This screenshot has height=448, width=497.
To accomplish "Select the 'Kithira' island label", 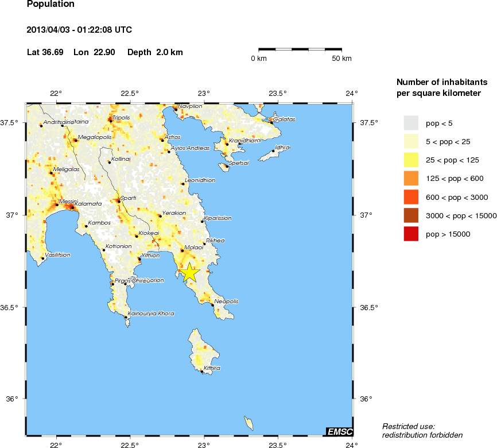I will [x=212, y=368].
